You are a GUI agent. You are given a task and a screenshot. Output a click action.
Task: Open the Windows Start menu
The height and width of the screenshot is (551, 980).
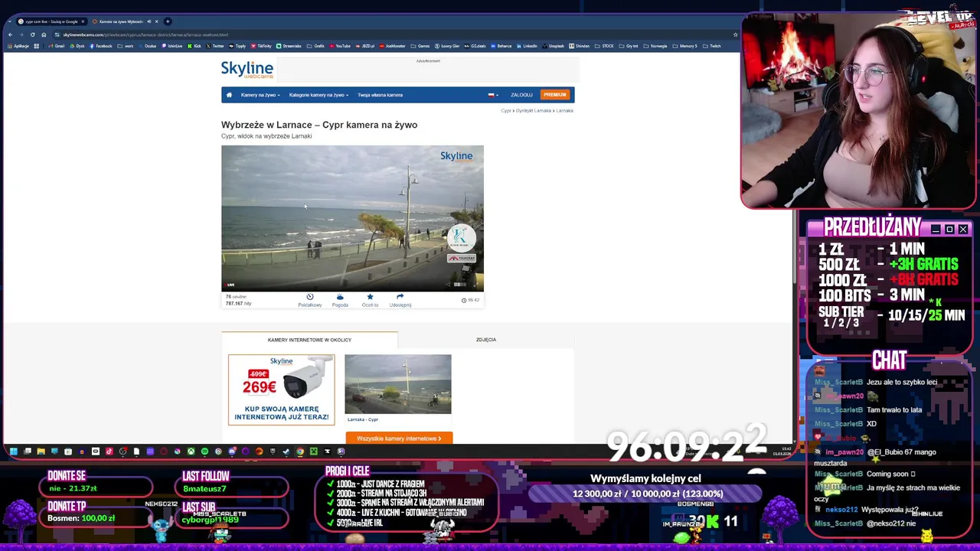click(14, 452)
